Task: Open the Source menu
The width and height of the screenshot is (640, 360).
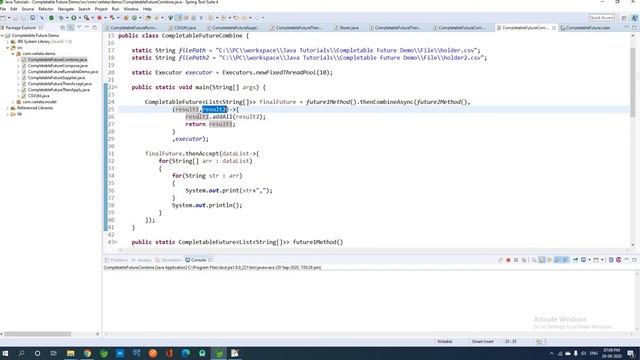Action: 28,9
